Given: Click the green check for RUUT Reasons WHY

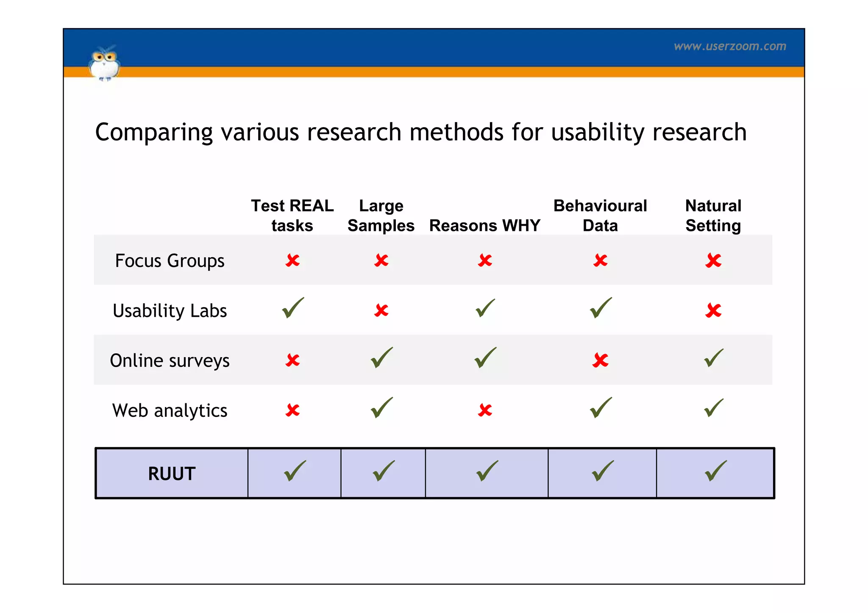Looking at the screenshot, I should click(487, 472).
